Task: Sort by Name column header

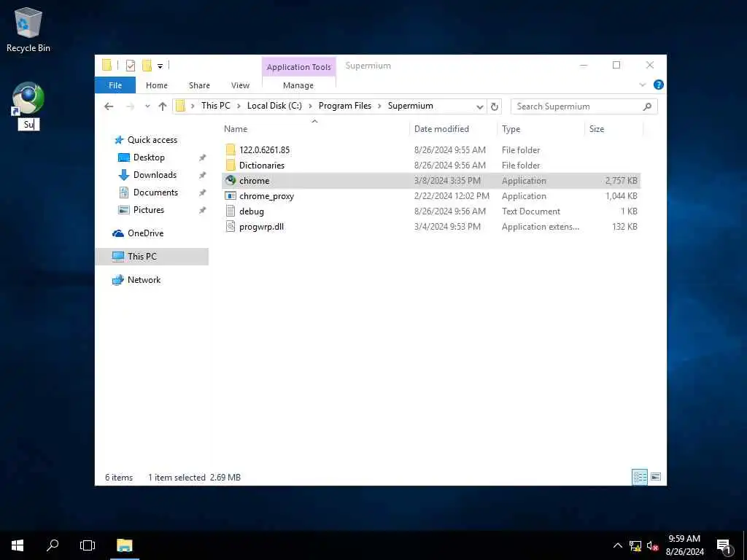Action: click(236, 129)
